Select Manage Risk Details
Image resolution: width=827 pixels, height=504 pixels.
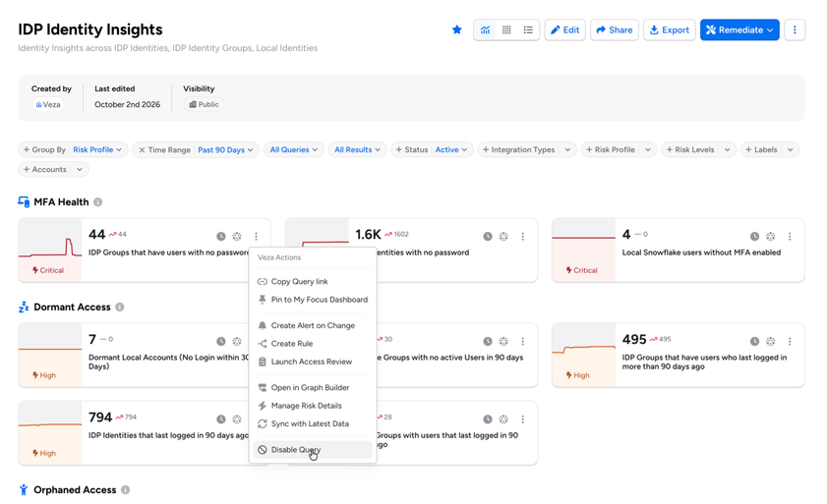tap(313, 406)
